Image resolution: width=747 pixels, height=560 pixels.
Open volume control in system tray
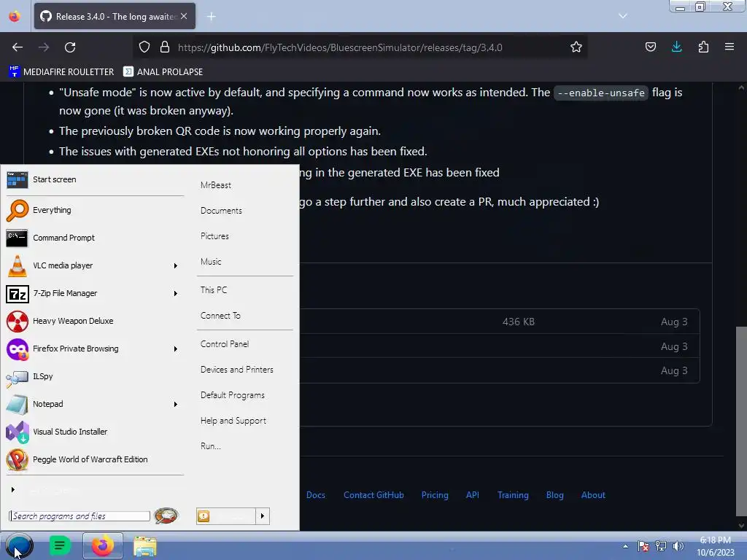point(678,546)
